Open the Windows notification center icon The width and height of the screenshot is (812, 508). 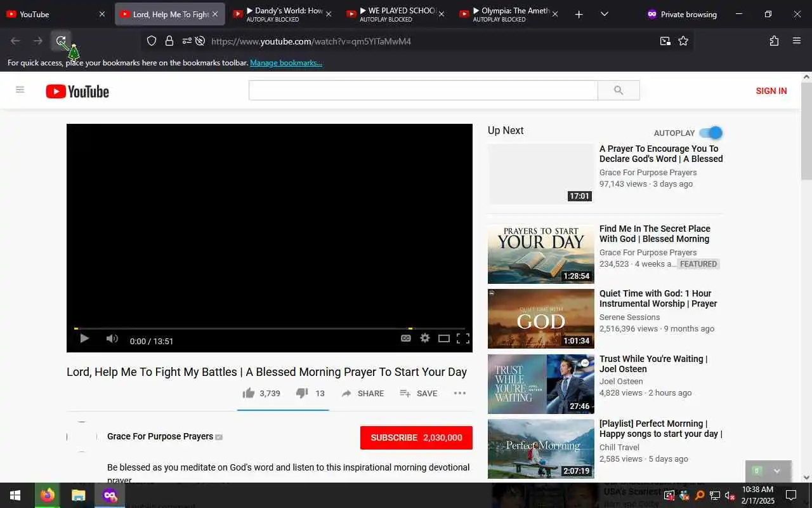coord(791,495)
